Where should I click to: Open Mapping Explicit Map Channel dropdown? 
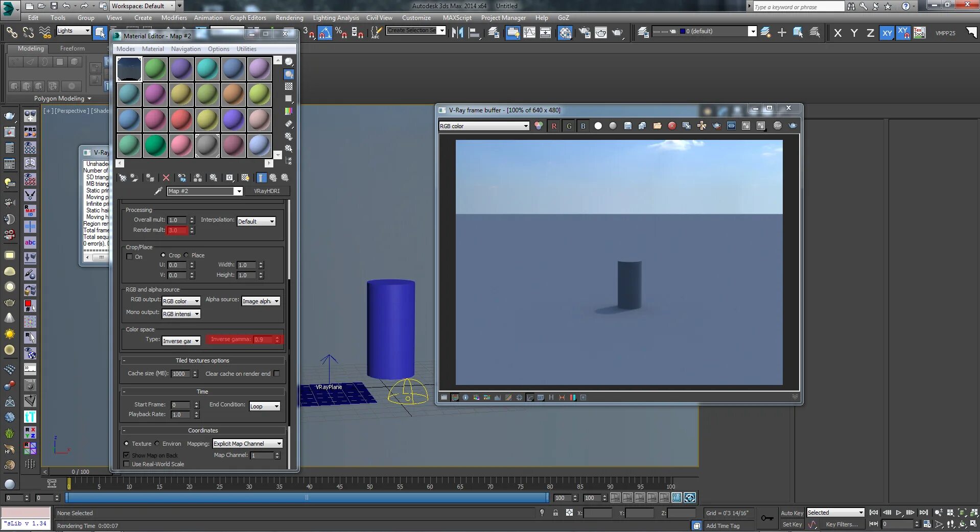(x=247, y=444)
